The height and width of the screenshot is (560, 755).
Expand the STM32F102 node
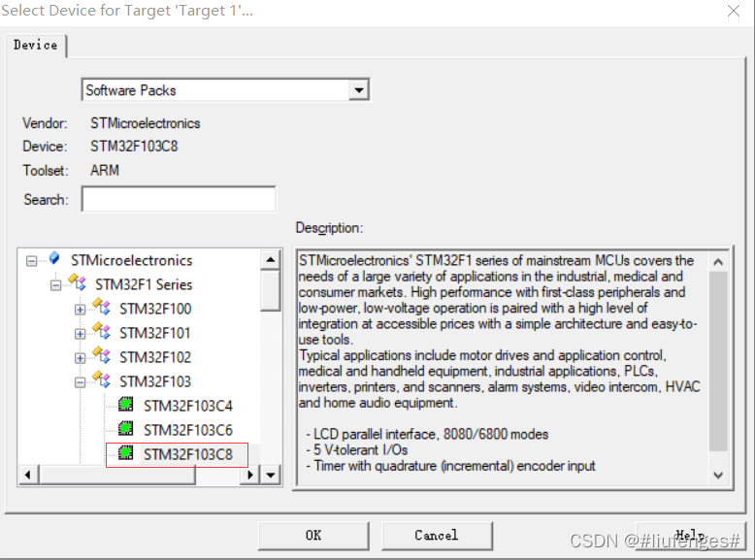point(80,358)
